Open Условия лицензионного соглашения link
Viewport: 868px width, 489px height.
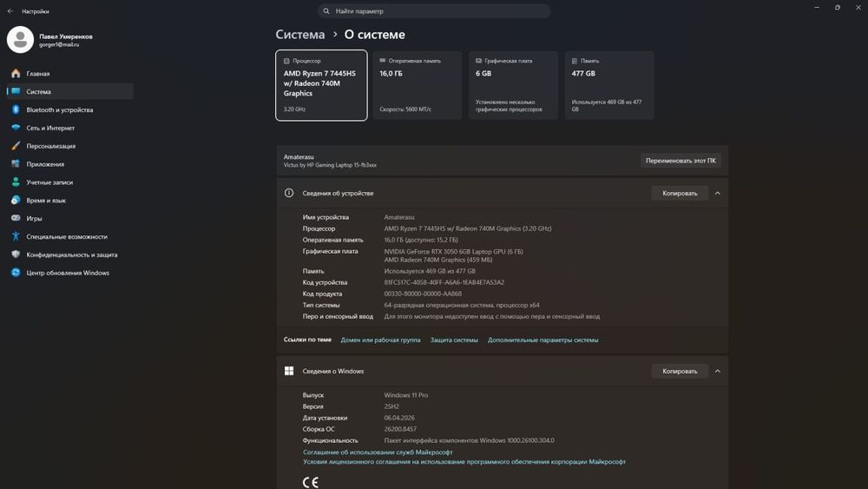pyautogui.click(x=464, y=461)
